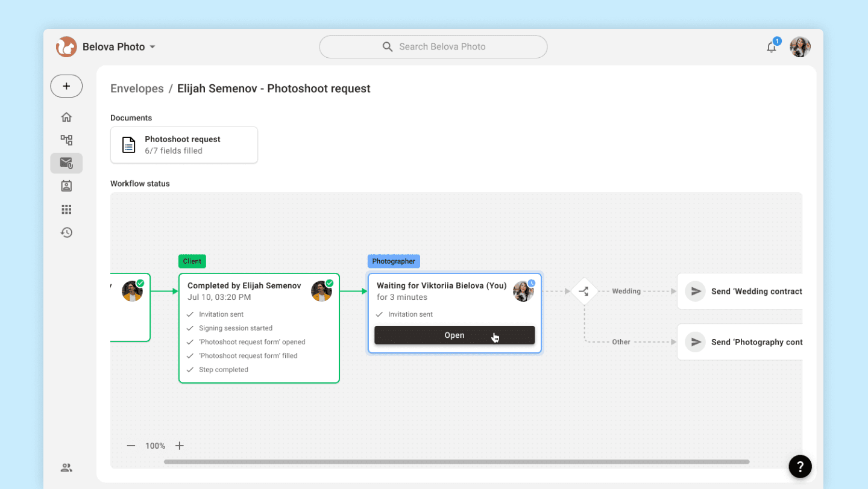
Task: Click the "'Photoshoot request form' opened" entry
Action: pyautogui.click(x=252, y=342)
